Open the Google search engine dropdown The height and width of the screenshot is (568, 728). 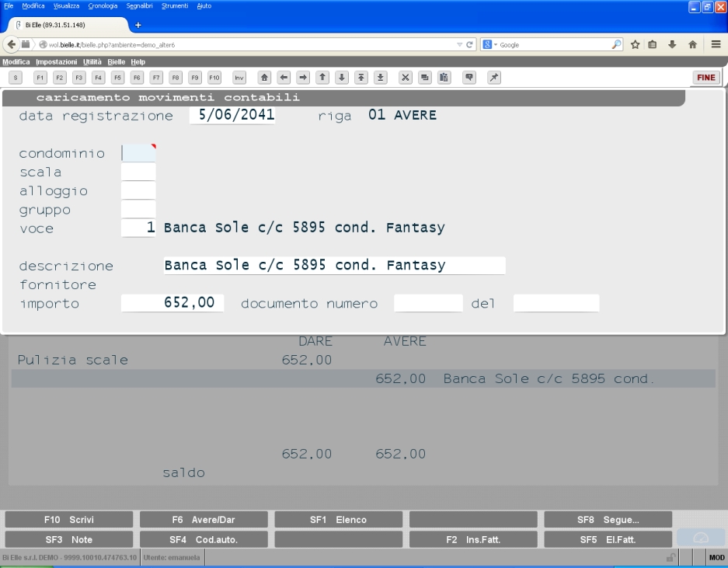click(x=489, y=44)
